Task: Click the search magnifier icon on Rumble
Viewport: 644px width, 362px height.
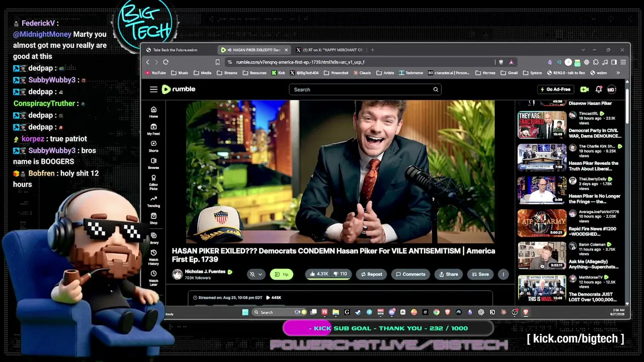Action: click(436, 89)
